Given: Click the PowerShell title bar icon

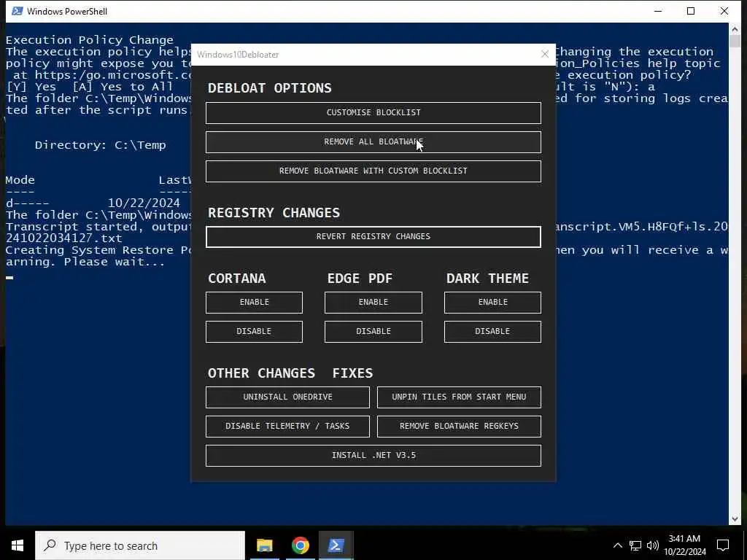Looking at the screenshot, I should click(x=18, y=11).
